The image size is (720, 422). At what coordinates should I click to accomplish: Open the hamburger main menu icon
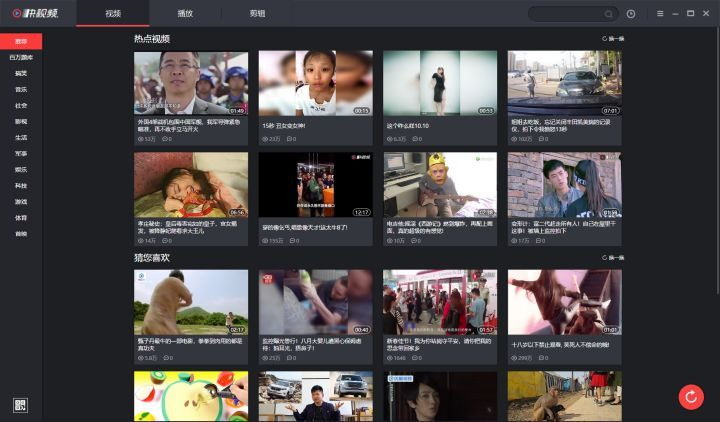[660, 14]
